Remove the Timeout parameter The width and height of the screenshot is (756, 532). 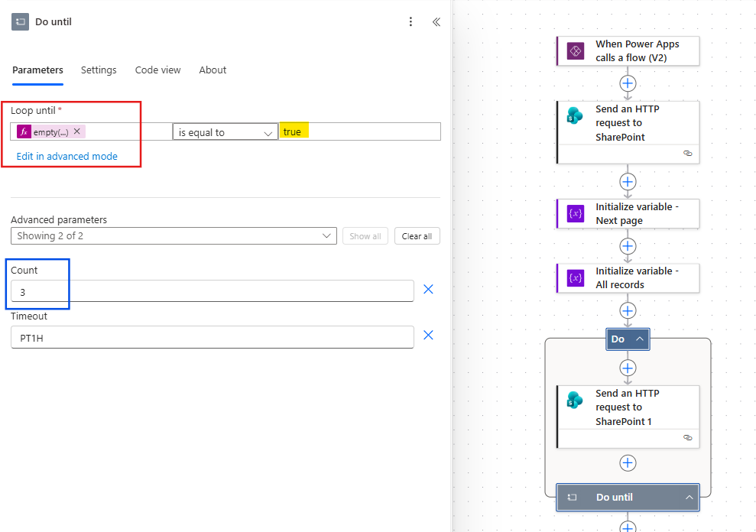pyautogui.click(x=428, y=336)
